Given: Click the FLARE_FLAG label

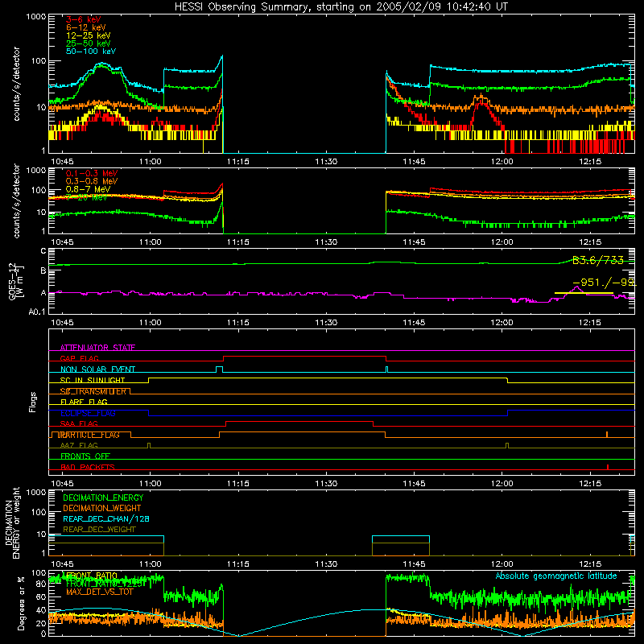Looking at the screenshot, I should pyautogui.click(x=84, y=402).
